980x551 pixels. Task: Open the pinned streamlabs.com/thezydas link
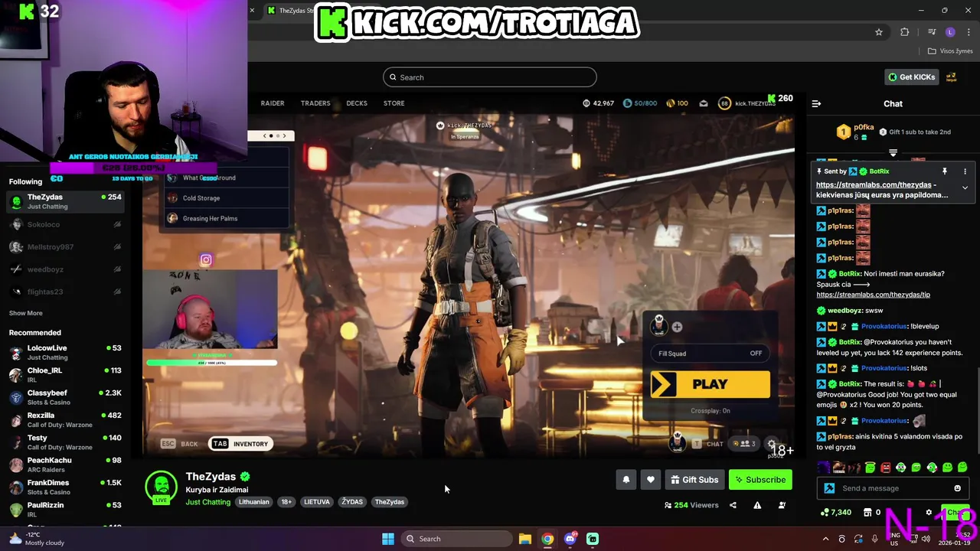coord(874,184)
